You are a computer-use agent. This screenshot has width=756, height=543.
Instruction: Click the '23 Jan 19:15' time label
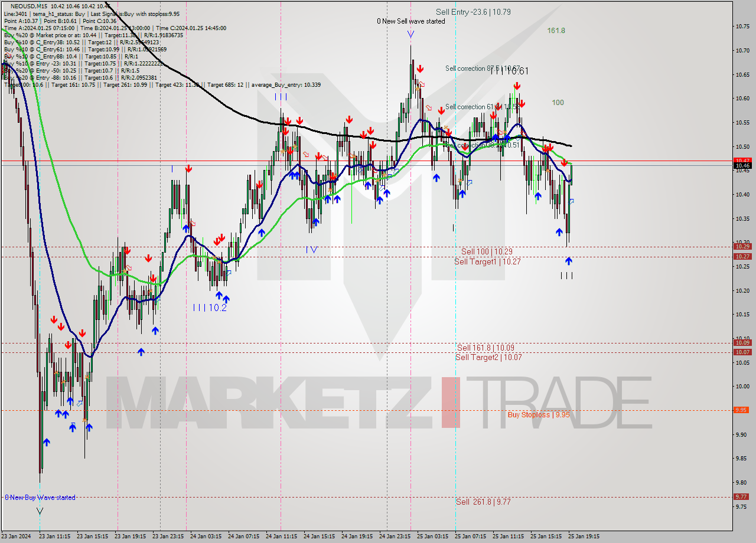click(x=132, y=537)
